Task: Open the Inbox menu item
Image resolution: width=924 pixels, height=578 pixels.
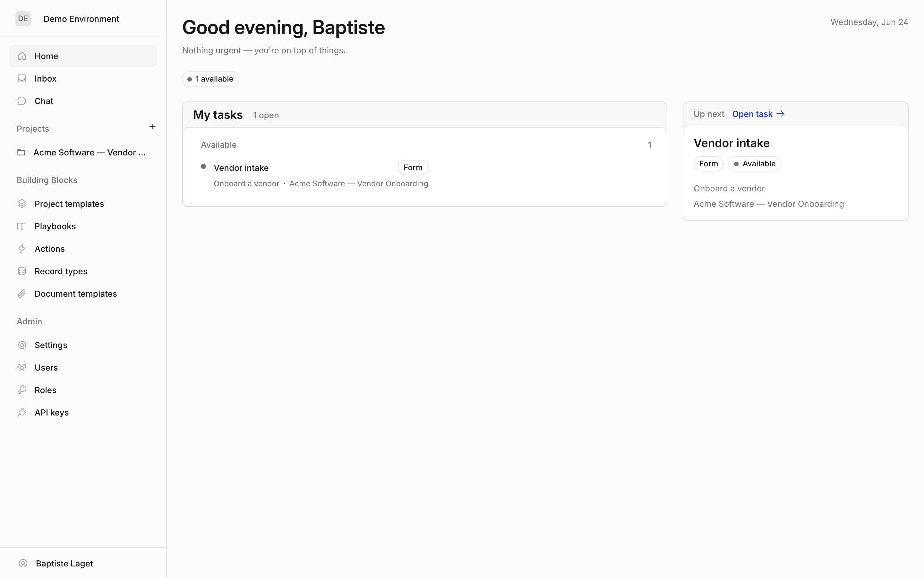Action: (83, 78)
